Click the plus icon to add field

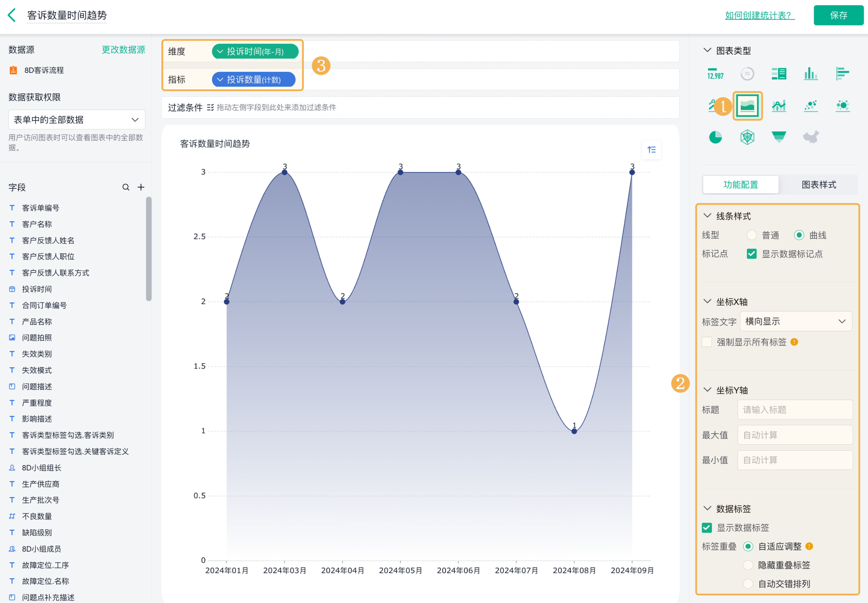[141, 187]
